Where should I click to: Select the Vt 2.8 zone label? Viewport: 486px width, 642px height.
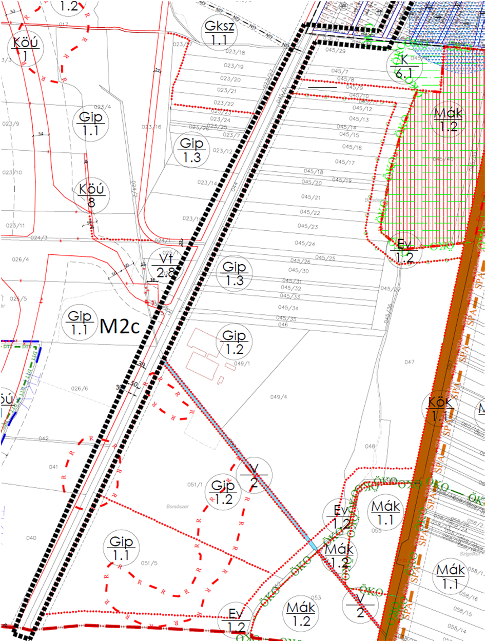tap(165, 265)
